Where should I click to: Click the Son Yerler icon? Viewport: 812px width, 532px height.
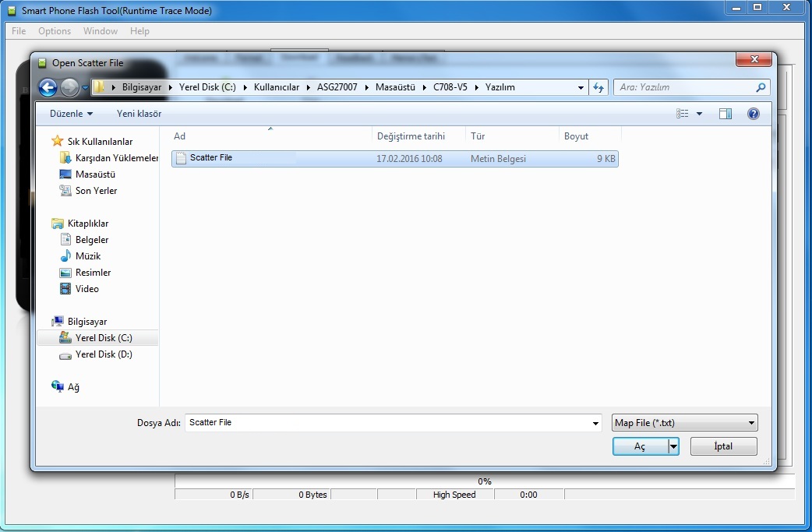click(65, 190)
